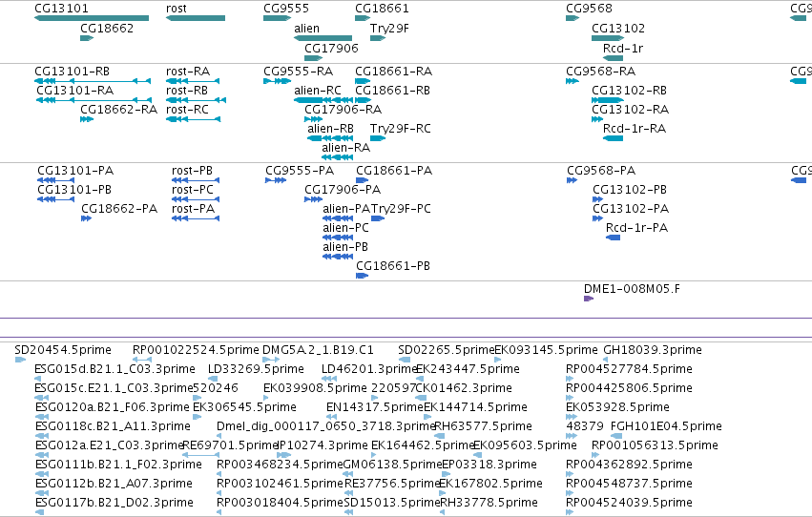Viewport: 812px width, 517px height.
Task: Click the CG9555-PA protein label
Action: [x=300, y=171]
